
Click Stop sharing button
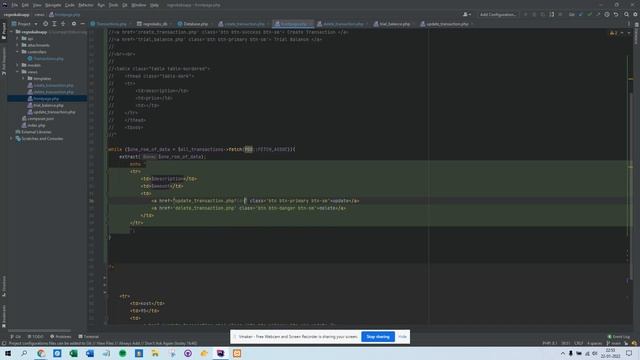click(378, 337)
